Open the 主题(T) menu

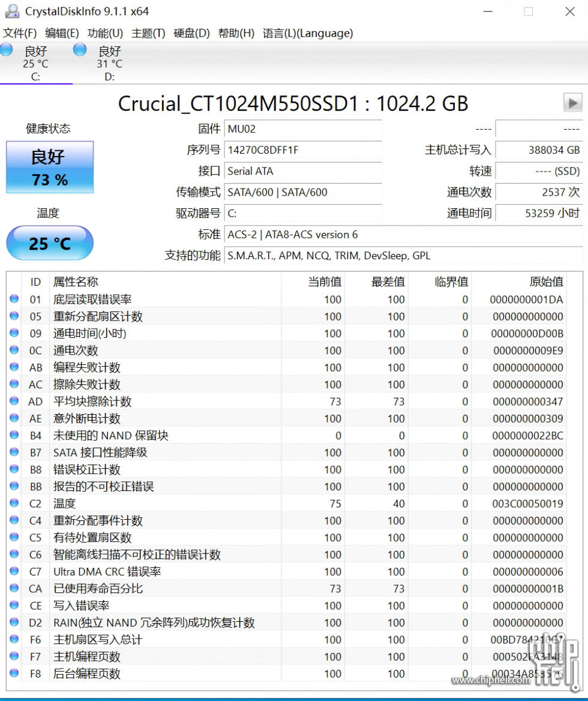[x=148, y=33]
